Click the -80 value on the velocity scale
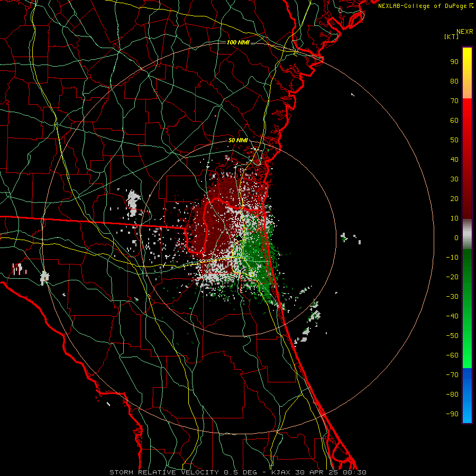 (452, 395)
